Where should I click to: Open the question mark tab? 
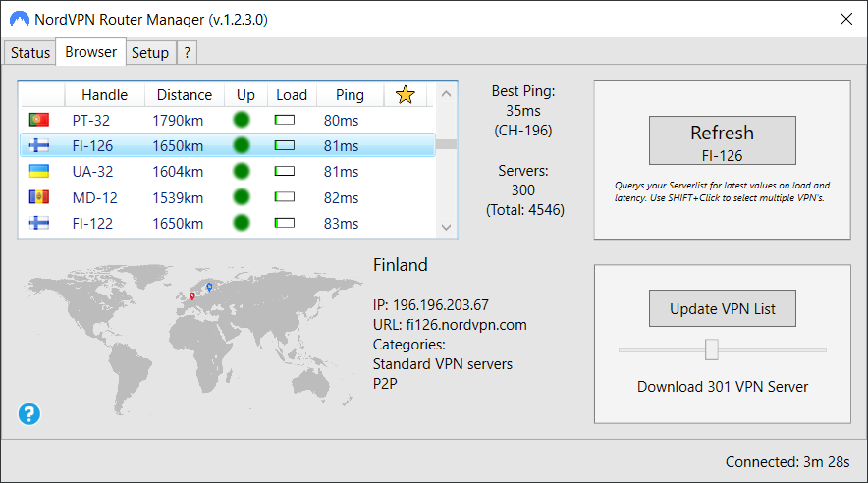188,53
